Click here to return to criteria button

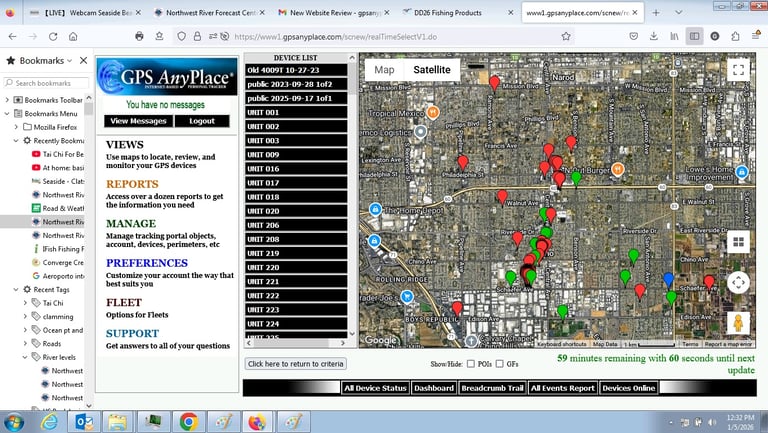pyautogui.click(x=295, y=364)
